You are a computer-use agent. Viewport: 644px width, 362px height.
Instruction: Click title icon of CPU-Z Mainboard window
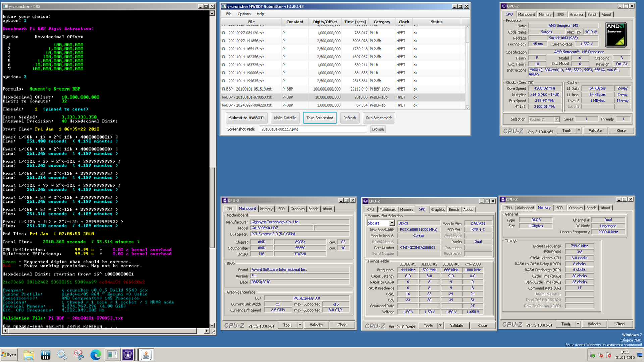tap(225, 200)
